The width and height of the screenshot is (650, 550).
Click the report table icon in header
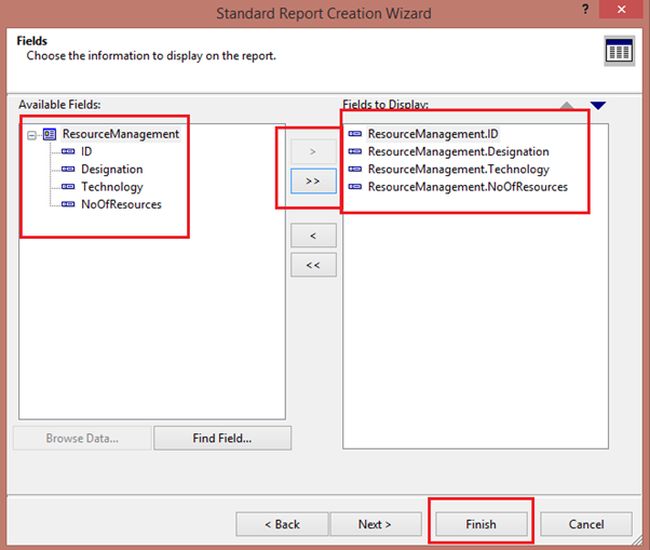[619, 51]
